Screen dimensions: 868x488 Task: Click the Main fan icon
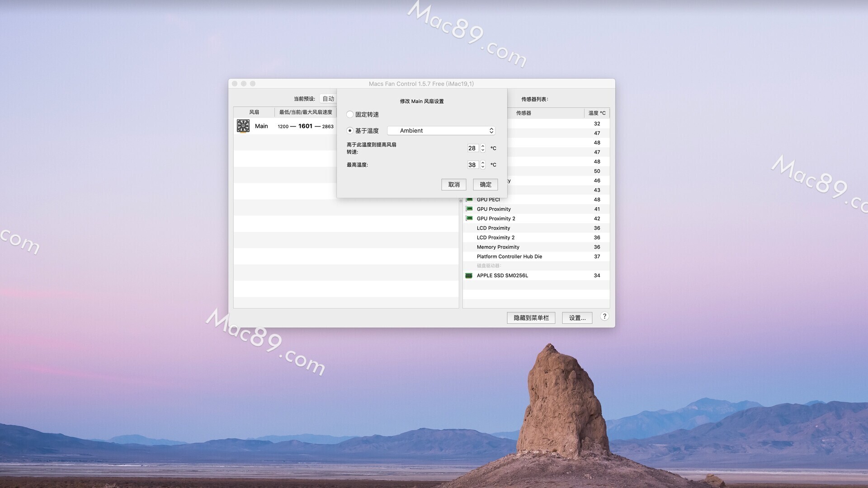coord(243,126)
